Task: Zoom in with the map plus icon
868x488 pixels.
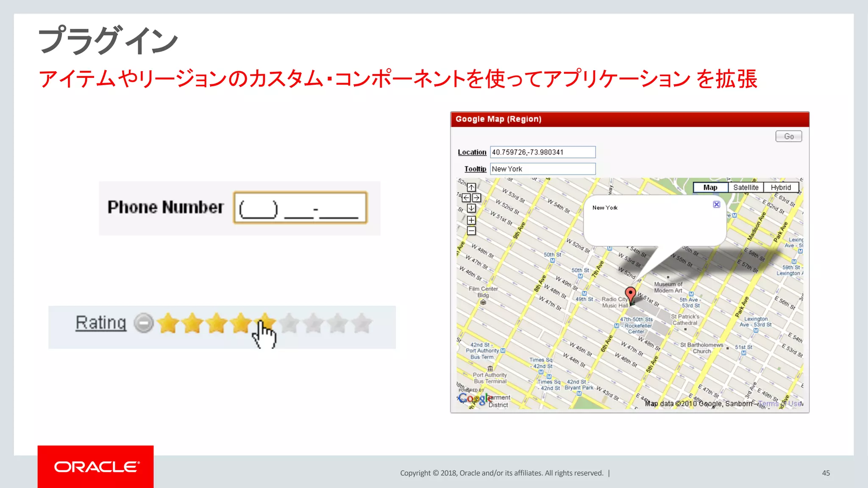Action: tap(471, 220)
